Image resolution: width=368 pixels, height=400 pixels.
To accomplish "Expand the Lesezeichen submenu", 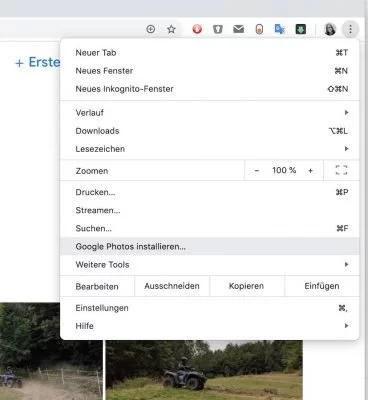I will click(x=210, y=149).
